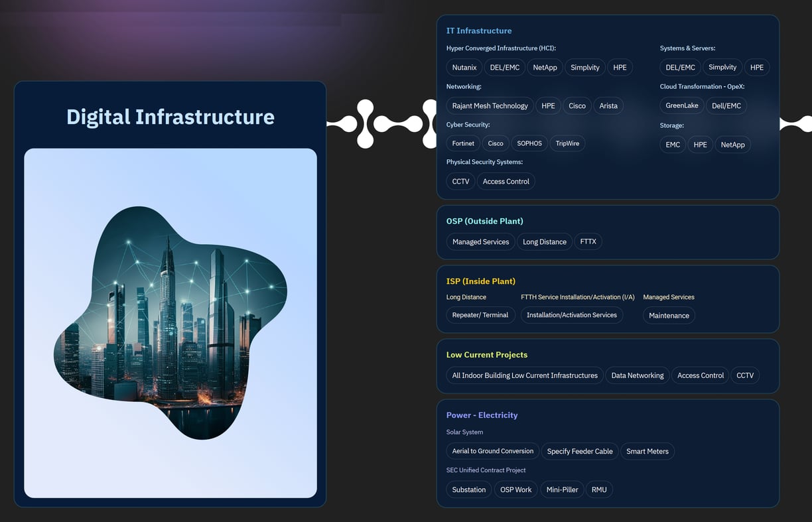Click the Repeater/ Terminal tag
The width and height of the screenshot is (812, 522).
click(480, 315)
